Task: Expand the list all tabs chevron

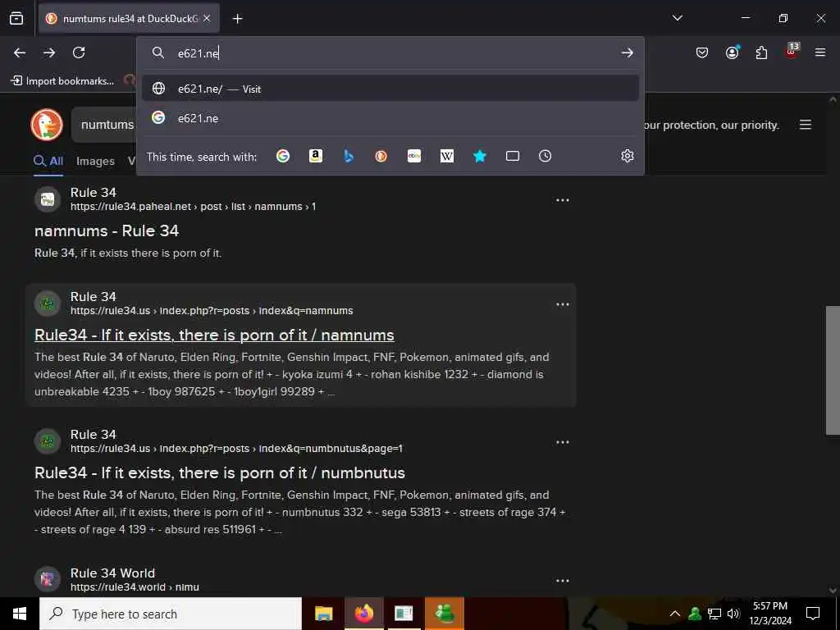Action: tap(677, 18)
